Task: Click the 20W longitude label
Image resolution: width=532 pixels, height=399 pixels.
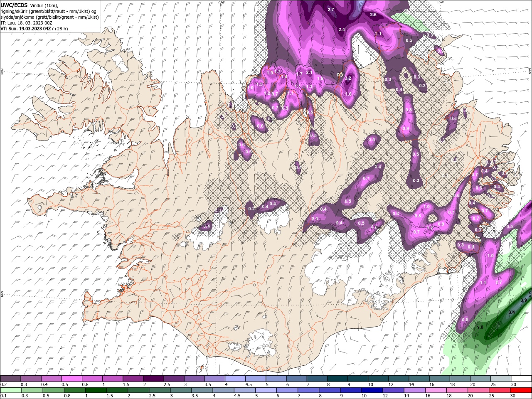Action: (221, 2)
